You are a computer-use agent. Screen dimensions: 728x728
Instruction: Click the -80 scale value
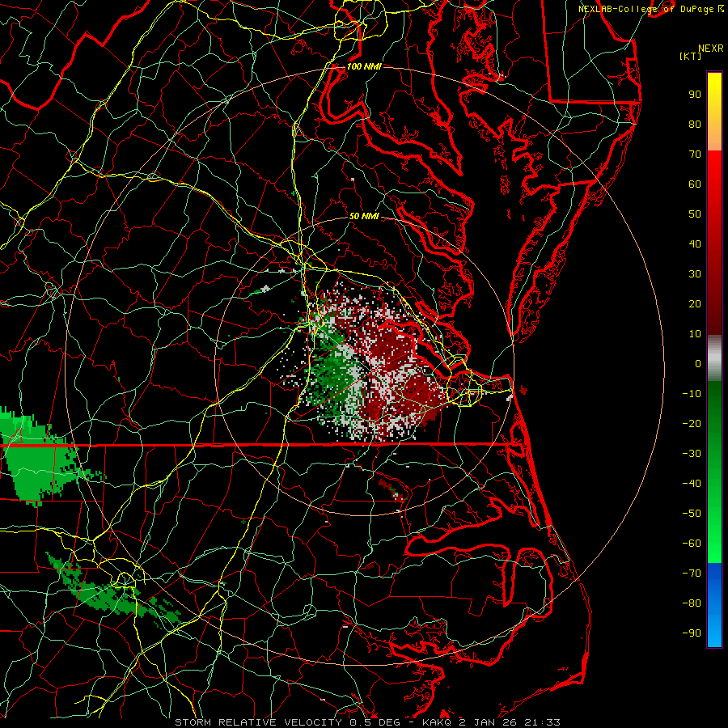(x=692, y=603)
